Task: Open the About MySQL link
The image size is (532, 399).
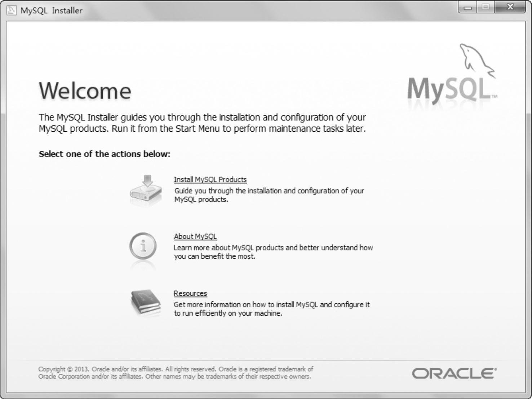Action: [195, 237]
